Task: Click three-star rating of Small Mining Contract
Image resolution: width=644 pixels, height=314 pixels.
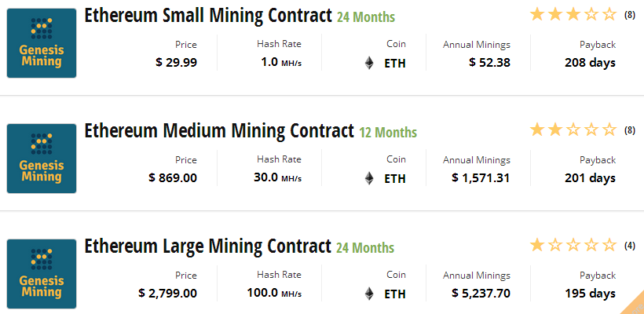Action: click(x=573, y=15)
